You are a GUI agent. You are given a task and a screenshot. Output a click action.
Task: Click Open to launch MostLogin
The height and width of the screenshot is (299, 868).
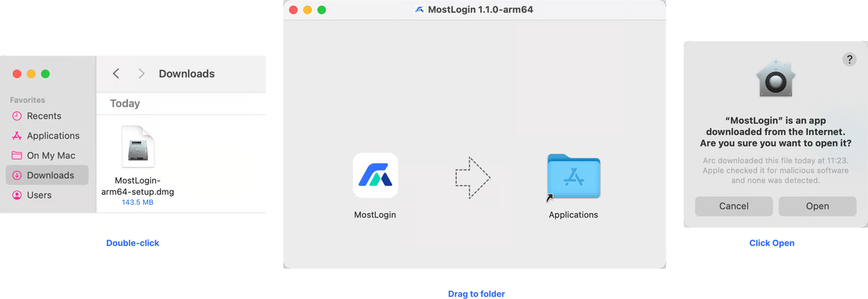817,206
